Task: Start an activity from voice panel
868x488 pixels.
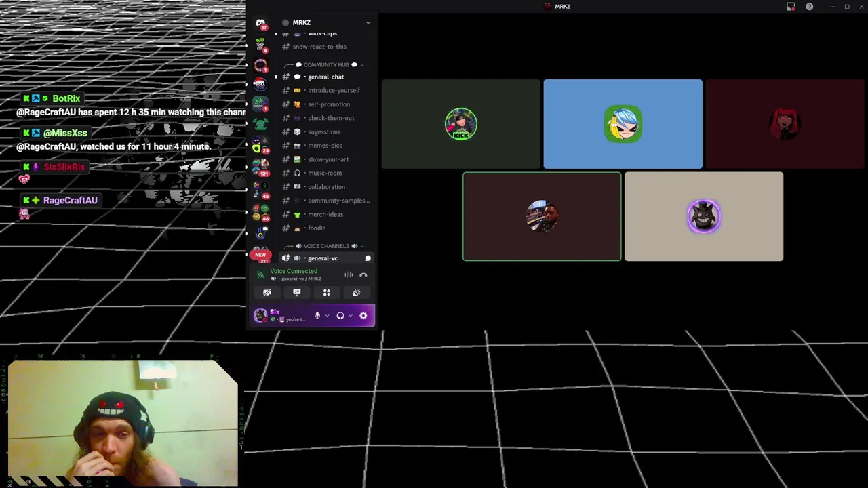Action: click(327, 293)
